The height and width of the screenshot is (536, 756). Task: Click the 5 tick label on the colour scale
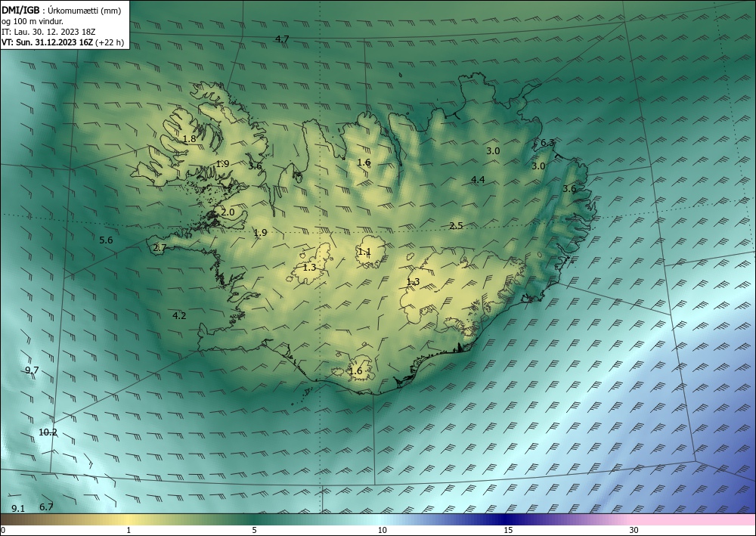pos(254,531)
